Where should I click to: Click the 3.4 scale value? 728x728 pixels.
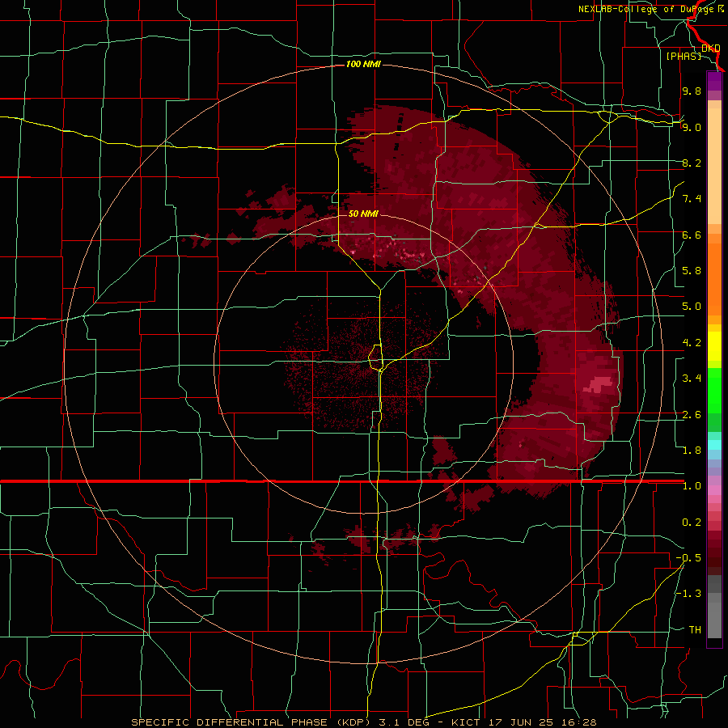[692, 379]
